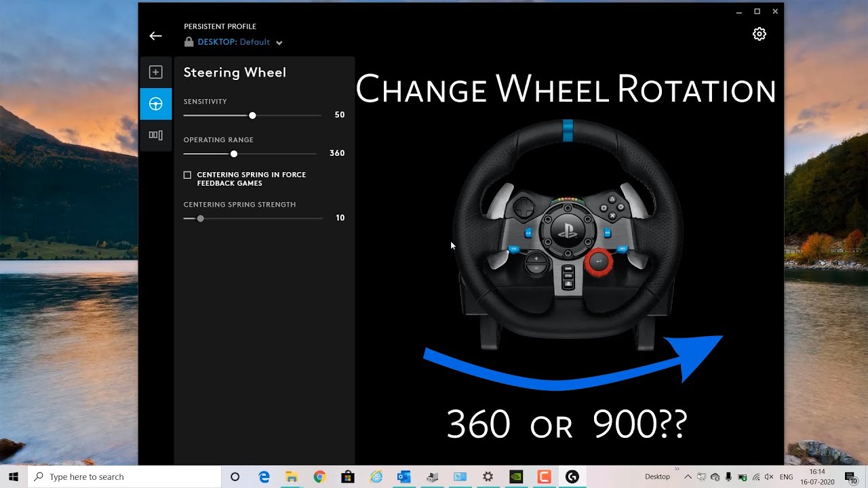Click the profile lock icon
Viewport: 868px width, 488px height.
tap(189, 42)
